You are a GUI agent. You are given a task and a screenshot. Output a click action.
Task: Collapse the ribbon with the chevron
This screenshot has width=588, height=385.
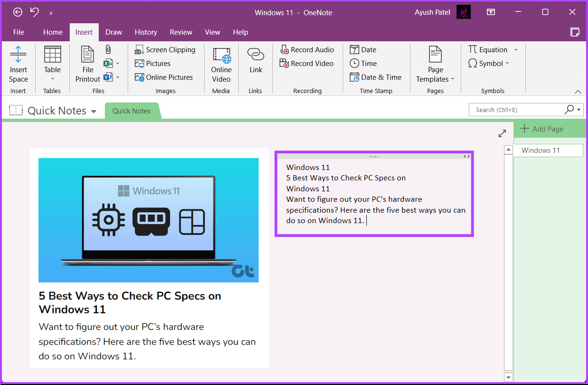[x=578, y=92]
